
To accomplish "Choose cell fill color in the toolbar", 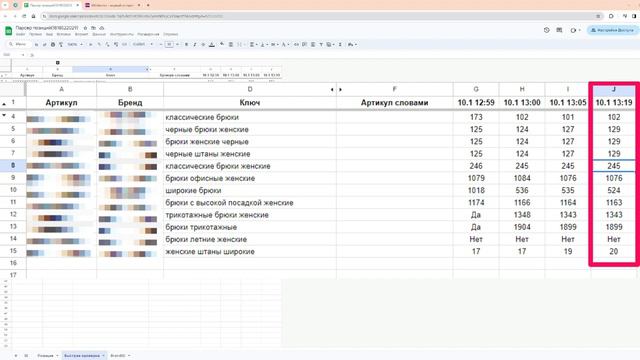I will 222,44.
